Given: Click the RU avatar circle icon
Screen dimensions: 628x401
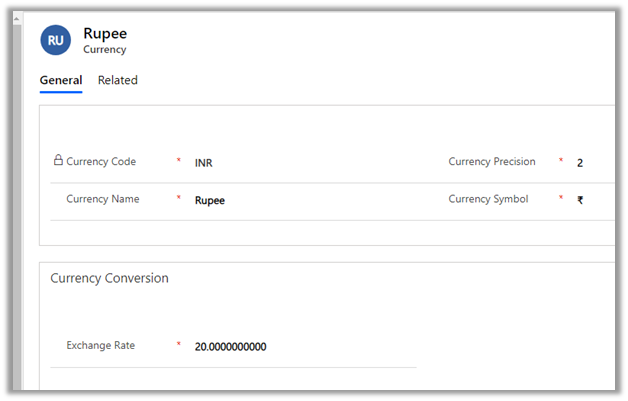Looking at the screenshot, I should click(56, 40).
